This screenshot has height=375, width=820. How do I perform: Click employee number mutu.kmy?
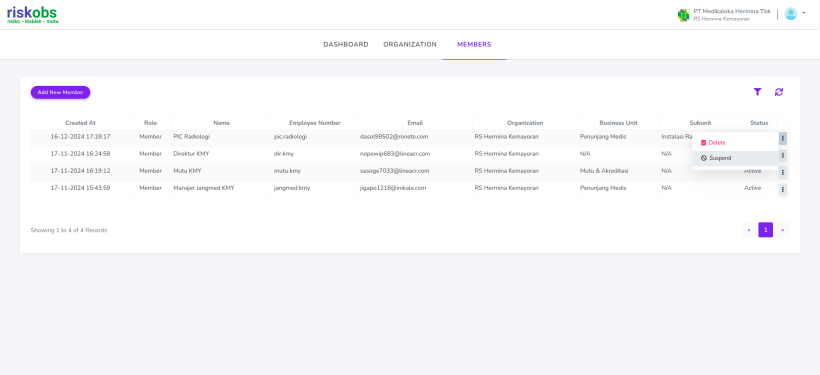(287, 171)
